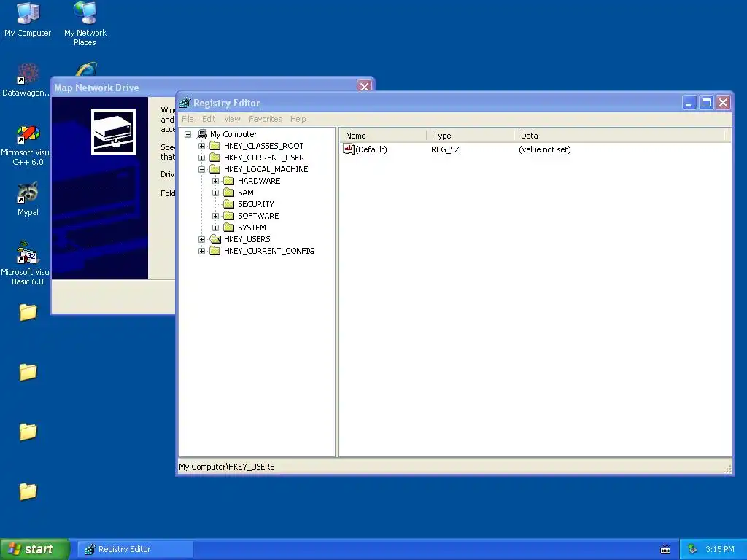Open the Favorites menu
747x560 pixels.
coord(266,119)
